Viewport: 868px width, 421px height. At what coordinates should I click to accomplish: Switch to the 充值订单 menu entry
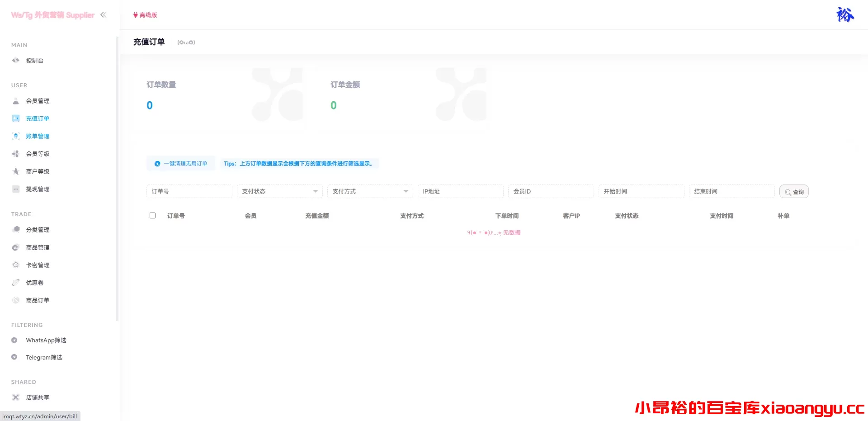(x=38, y=118)
